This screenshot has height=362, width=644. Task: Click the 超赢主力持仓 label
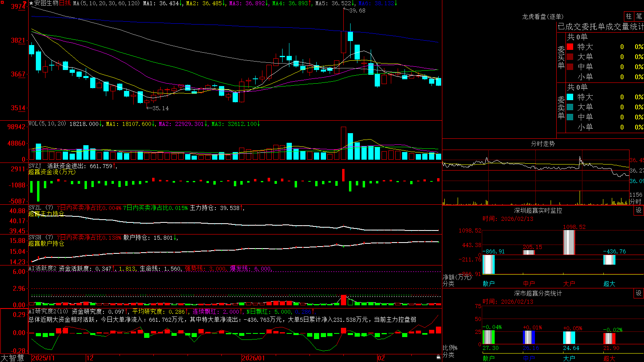(x=46, y=214)
